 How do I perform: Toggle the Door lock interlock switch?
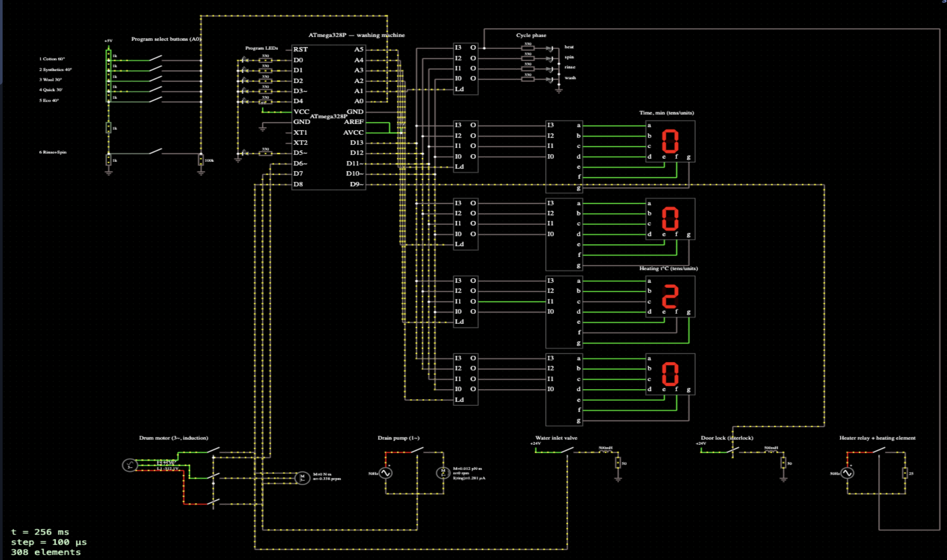[733, 450]
